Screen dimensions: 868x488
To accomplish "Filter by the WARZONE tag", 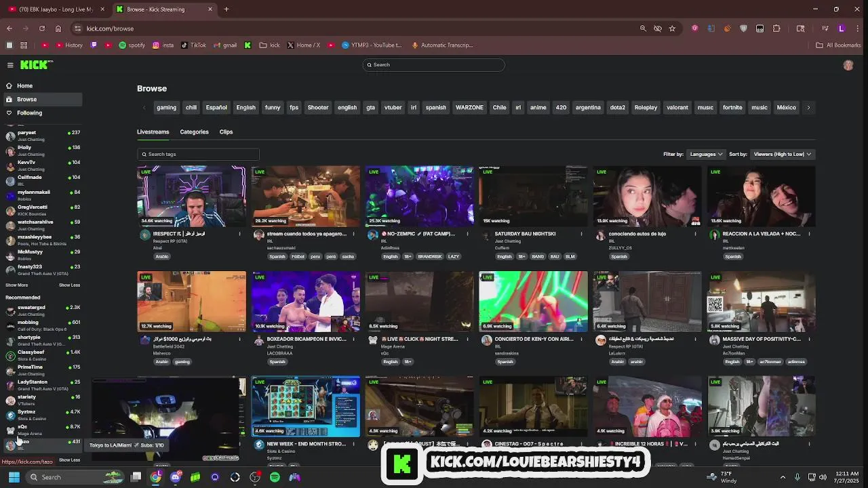I will (469, 107).
